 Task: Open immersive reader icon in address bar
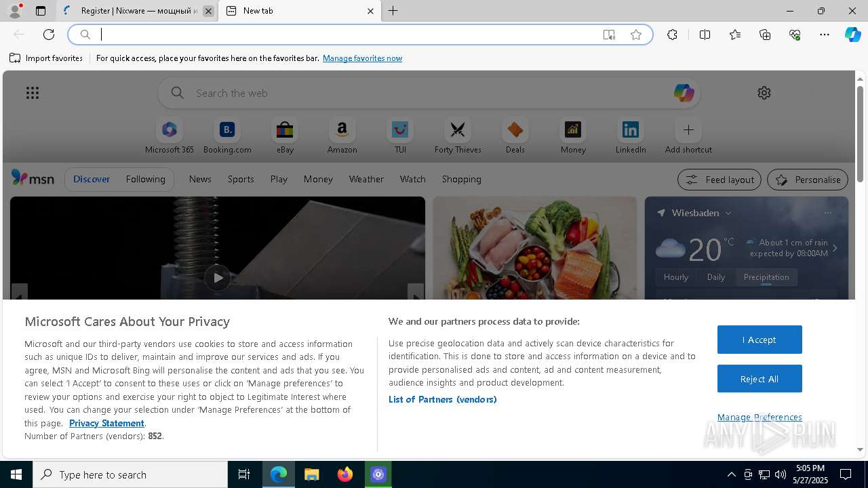pos(609,35)
